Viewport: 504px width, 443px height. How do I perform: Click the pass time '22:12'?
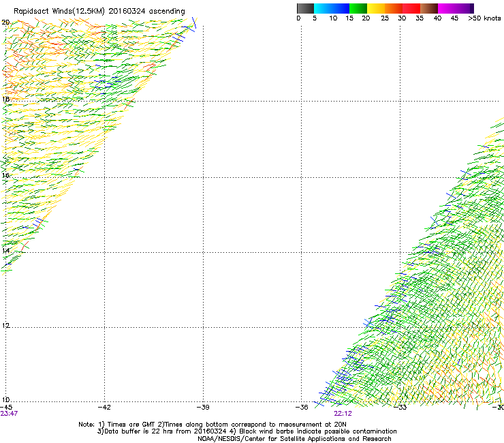[x=343, y=414]
